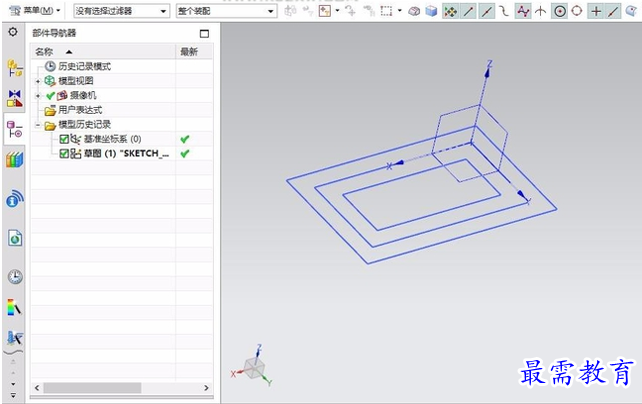Toggle the Intersection snap icon
The image size is (642, 404).
tap(540, 11)
